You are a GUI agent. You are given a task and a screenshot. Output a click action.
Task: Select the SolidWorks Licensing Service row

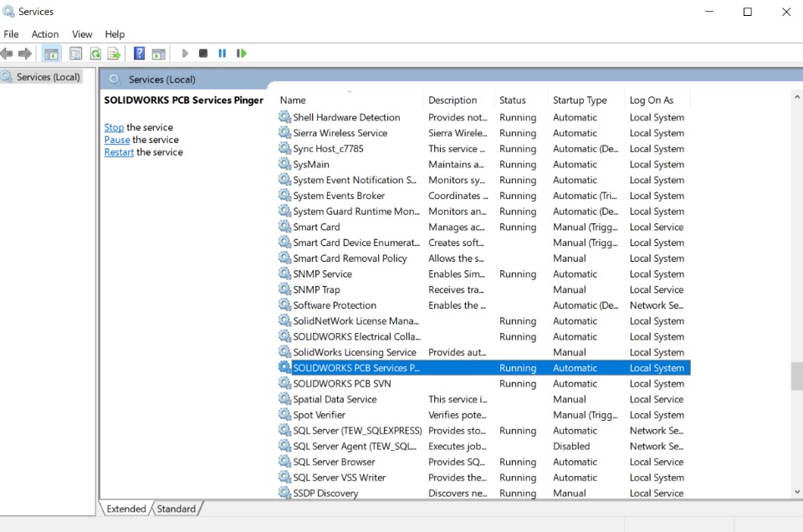(x=484, y=352)
